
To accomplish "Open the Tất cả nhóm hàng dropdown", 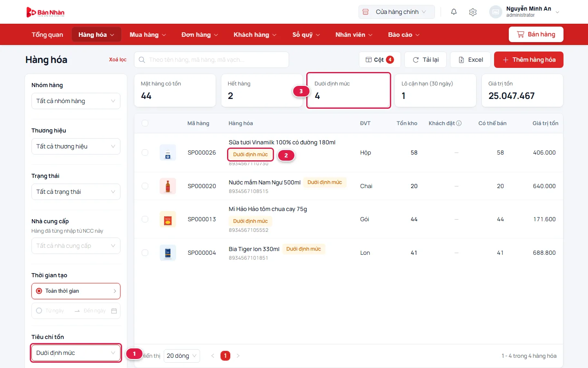I will (76, 101).
